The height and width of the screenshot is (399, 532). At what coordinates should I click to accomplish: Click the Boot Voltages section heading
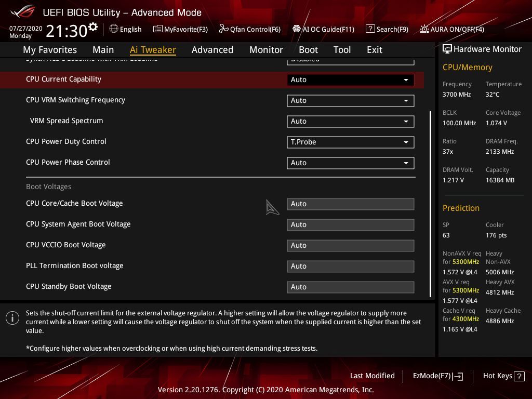(48, 187)
